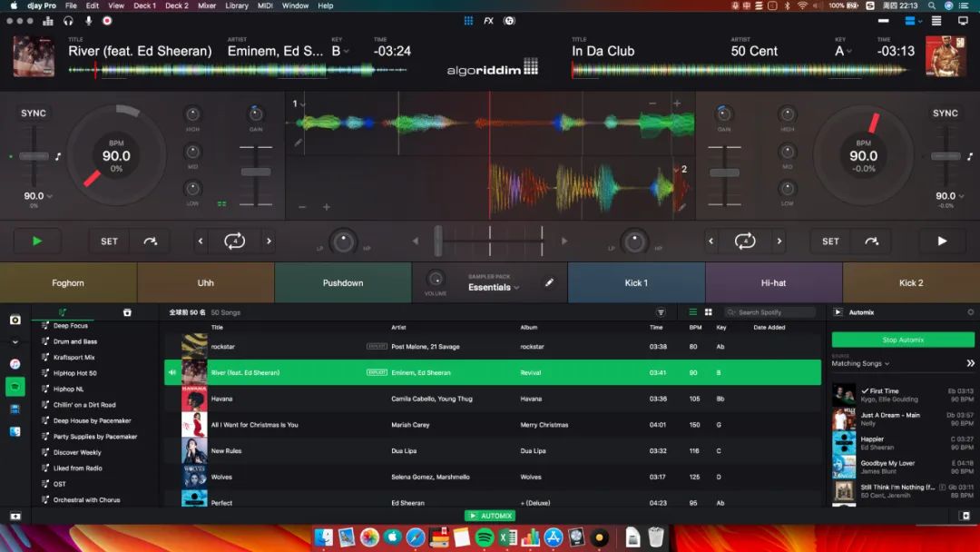Viewport: 980px width, 552px height.
Task: Play Deck 2
Action: (942, 241)
